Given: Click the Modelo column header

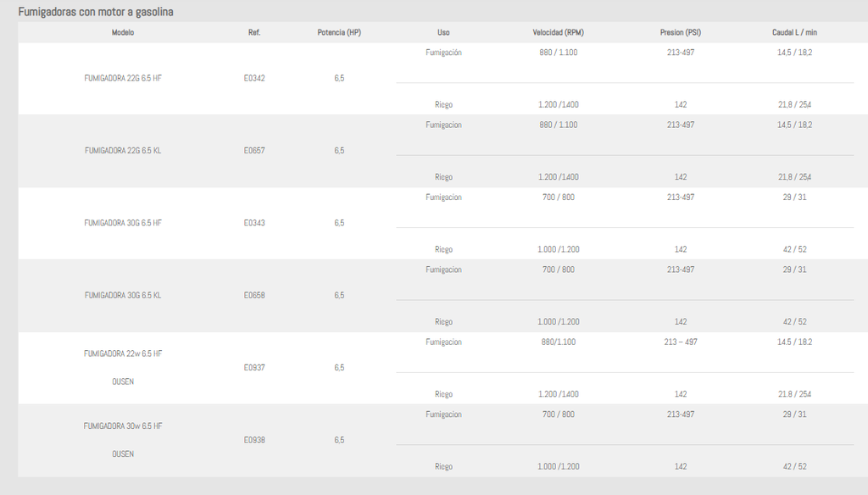Looking at the screenshot, I should (x=123, y=33).
